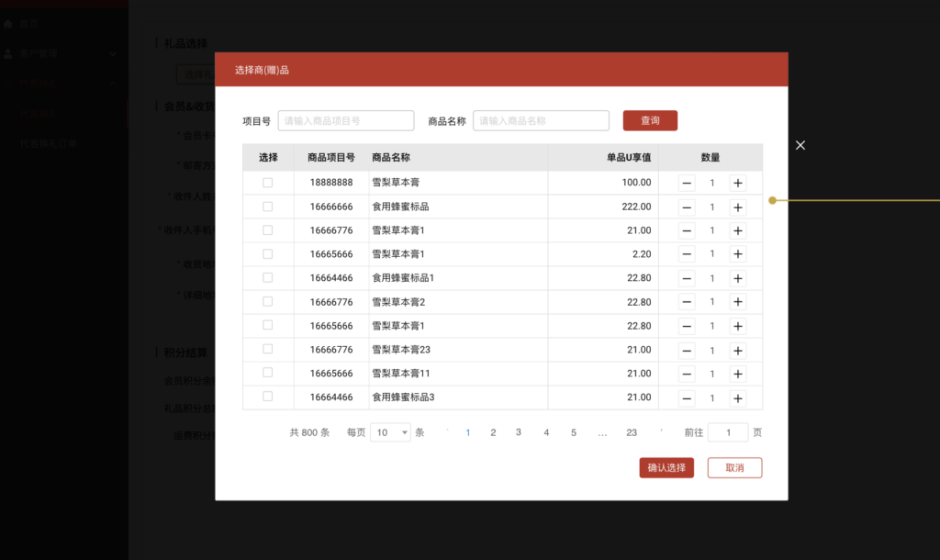This screenshot has width=940, height=560.
Task: Go to page 3 in pagination
Action: (x=519, y=432)
